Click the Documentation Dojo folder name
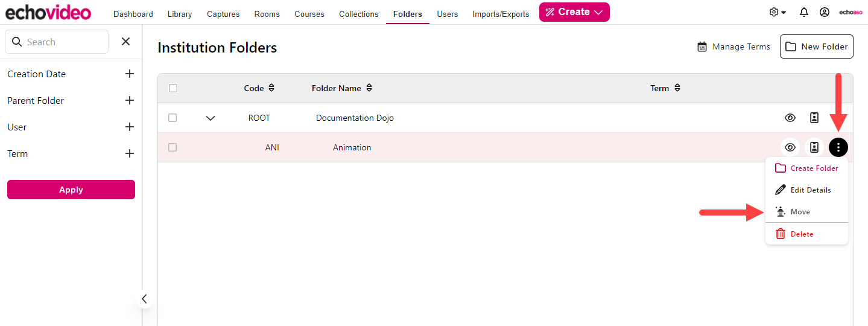The width and height of the screenshot is (868, 326). tap(355, 118)
